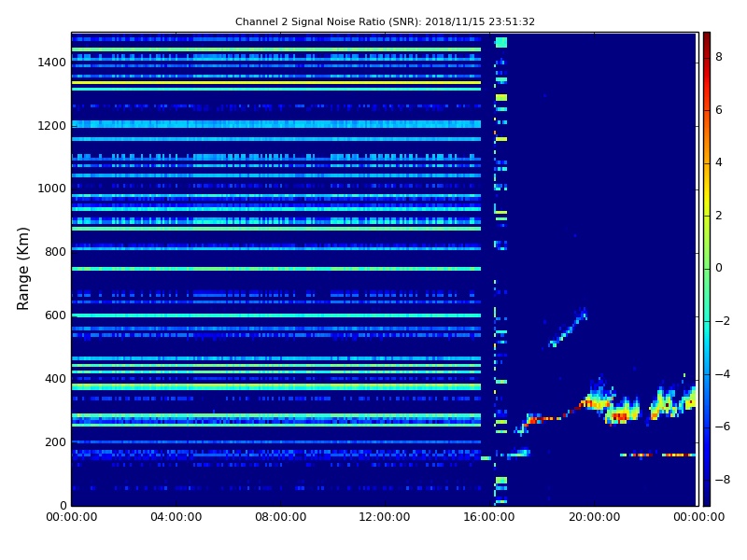Click the 600 tick label on range axis
This screenshot has height=560, width=747.
pyautogui.click(x=55, y=315)
